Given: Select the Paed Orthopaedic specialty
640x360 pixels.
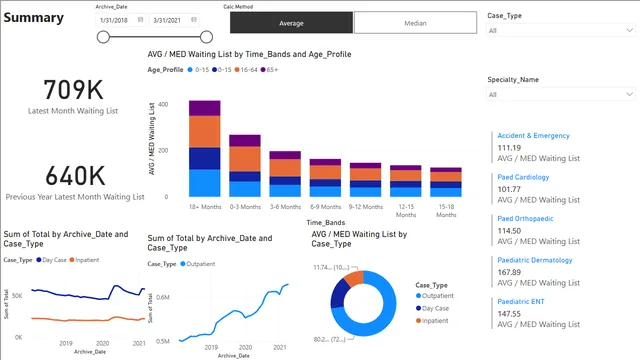Looking at the screenshot, I should click(x=525, y=218).
